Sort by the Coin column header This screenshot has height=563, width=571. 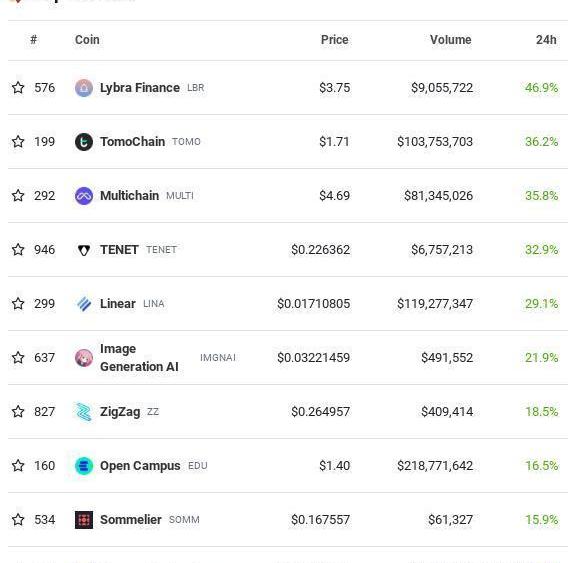[x=87, y=40]
